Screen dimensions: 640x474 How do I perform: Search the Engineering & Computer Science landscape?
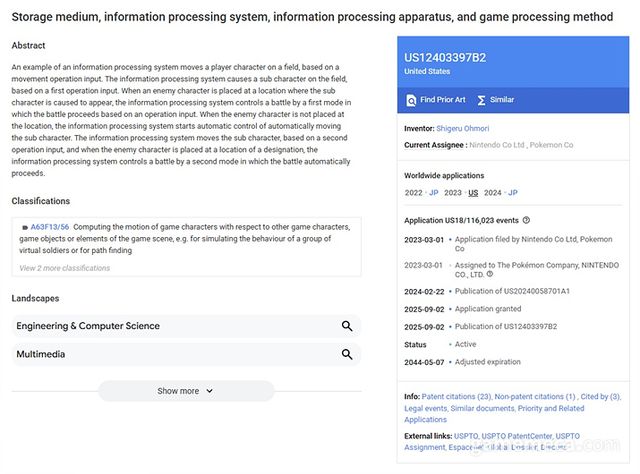coord(347,326)
